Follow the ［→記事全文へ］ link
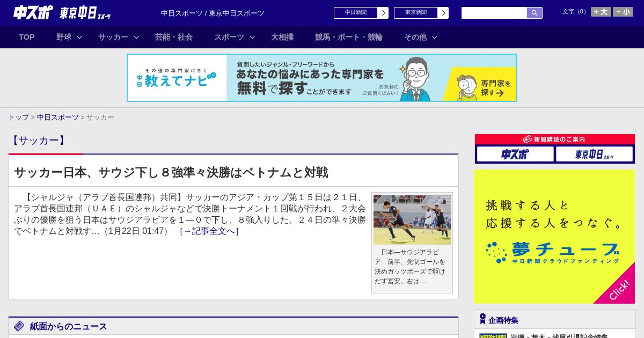The image size is (644, 338). click(x=209, y=231)
